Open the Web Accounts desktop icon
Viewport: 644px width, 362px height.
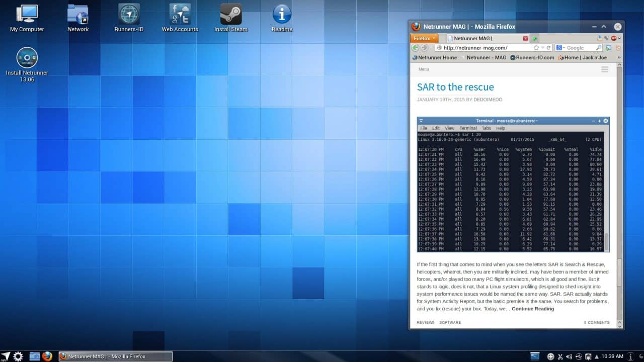point(180,15)
